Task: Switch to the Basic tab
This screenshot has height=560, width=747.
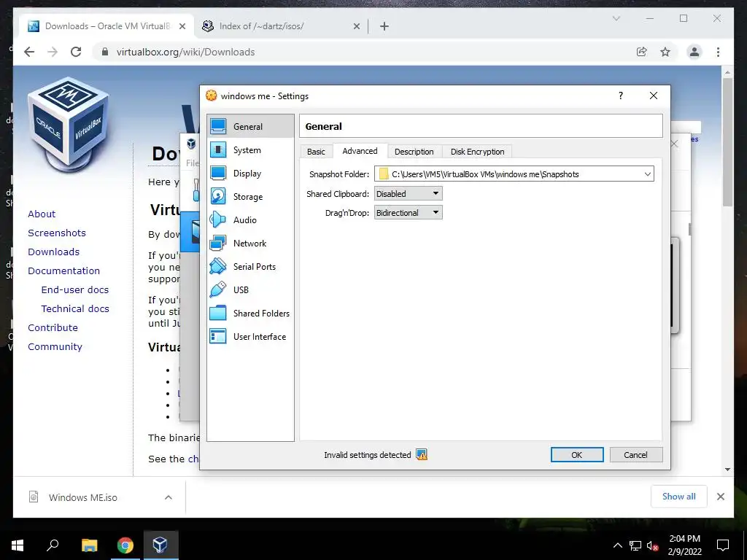Action: tap(316, 152)
